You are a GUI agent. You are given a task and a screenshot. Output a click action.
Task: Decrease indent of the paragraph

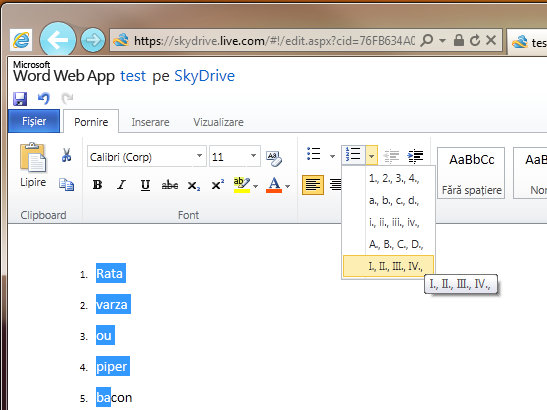(391, 156)
